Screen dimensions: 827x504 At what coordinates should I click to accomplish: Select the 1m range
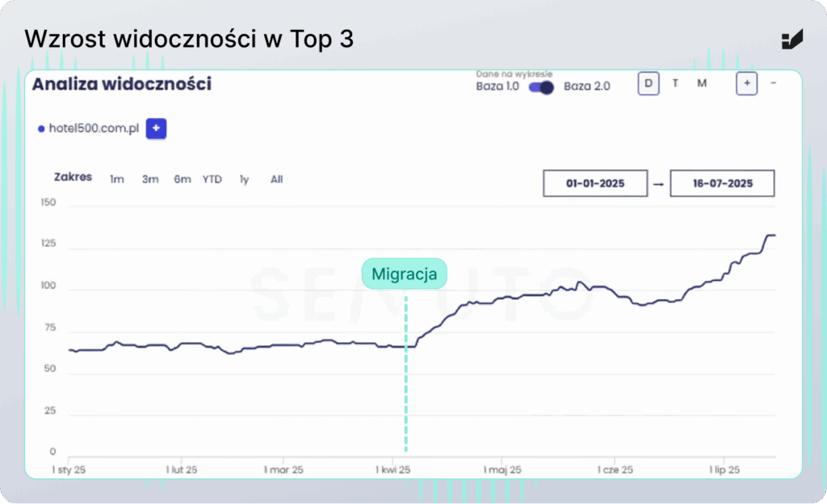pyautogui.click(x=117, y=179)
